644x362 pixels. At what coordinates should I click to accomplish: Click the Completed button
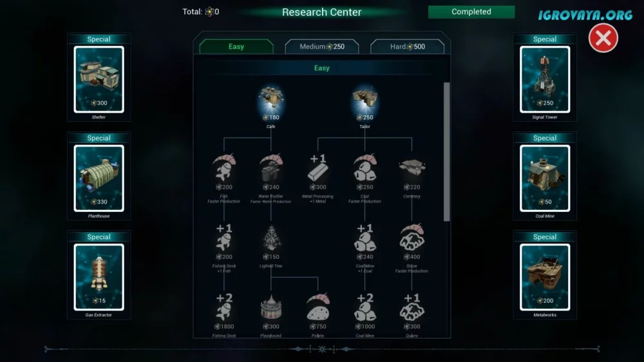471,12
